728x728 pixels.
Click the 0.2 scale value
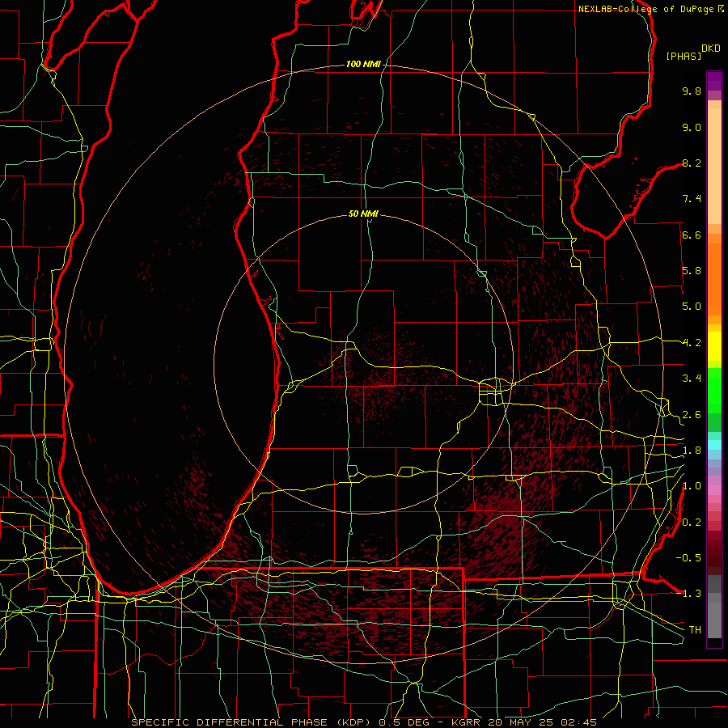tap(692, 523)
